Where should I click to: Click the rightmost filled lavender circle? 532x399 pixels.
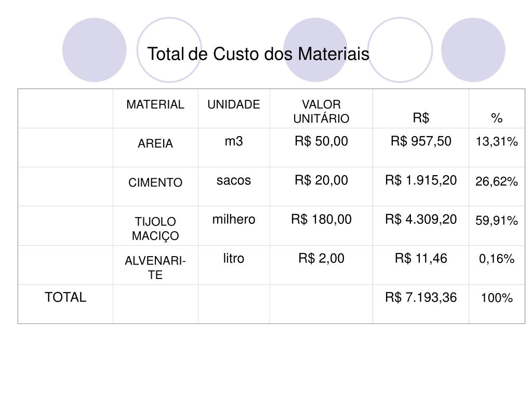click(x=473, y=50)
